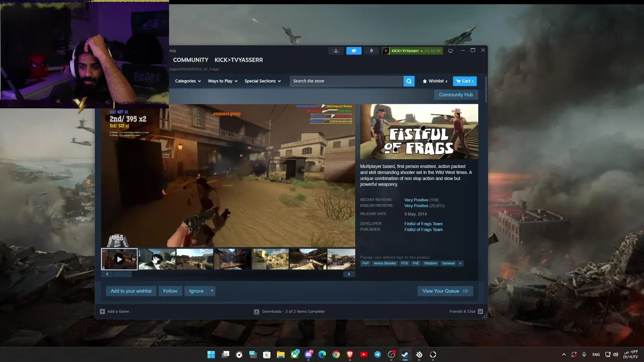
Task: Open Microsoft Edge from the taskbar
Action: (322, 354)
